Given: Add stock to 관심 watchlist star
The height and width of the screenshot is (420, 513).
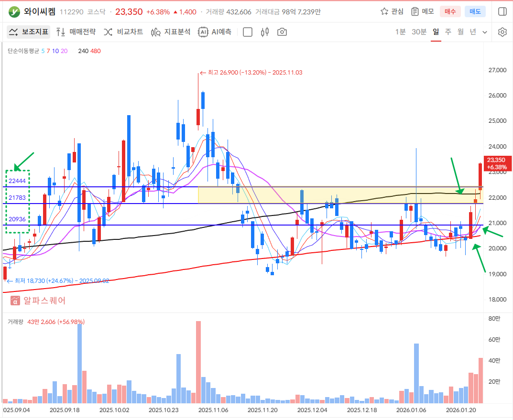Looking at the screenshot, I should click(x=392, y=11).
